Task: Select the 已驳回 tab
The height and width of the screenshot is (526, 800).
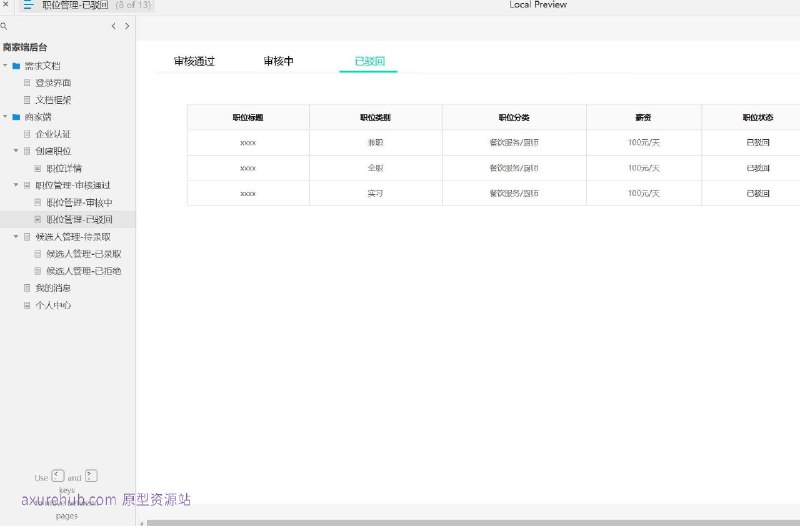Action: (369, 61)
